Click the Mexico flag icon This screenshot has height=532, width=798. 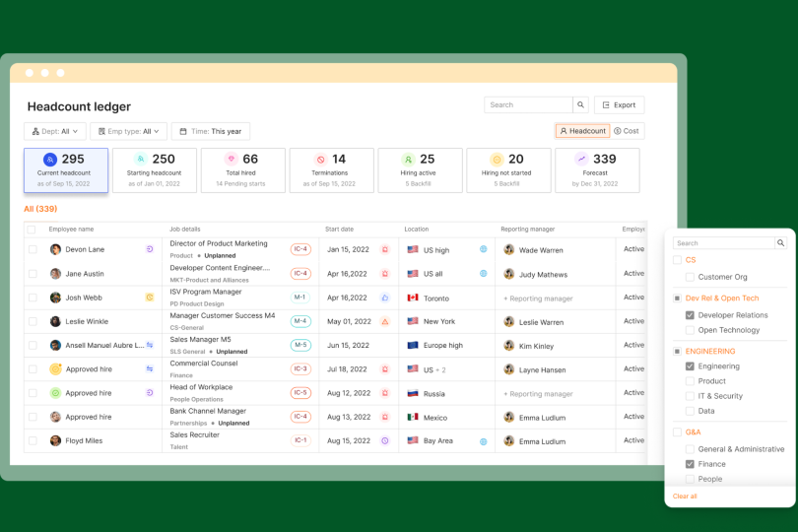413,417
